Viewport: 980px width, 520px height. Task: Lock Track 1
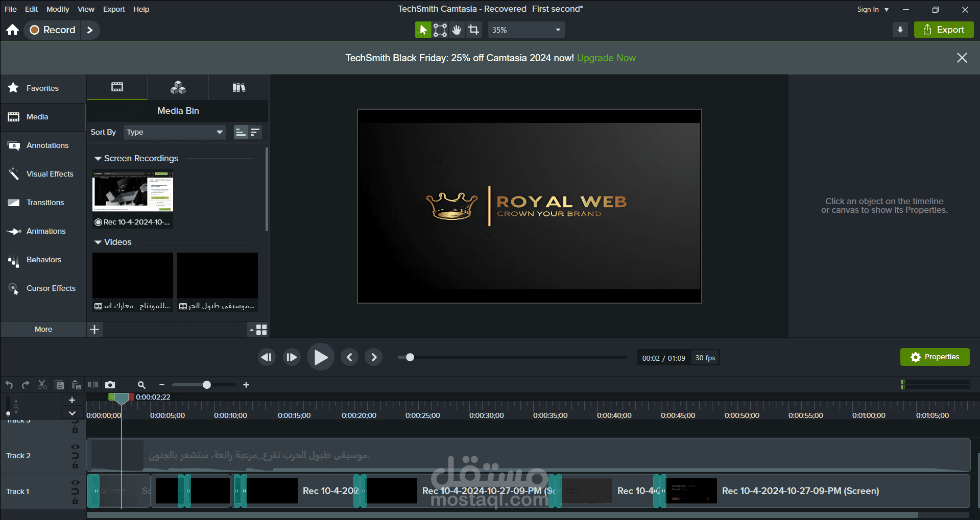click(75, 501)
